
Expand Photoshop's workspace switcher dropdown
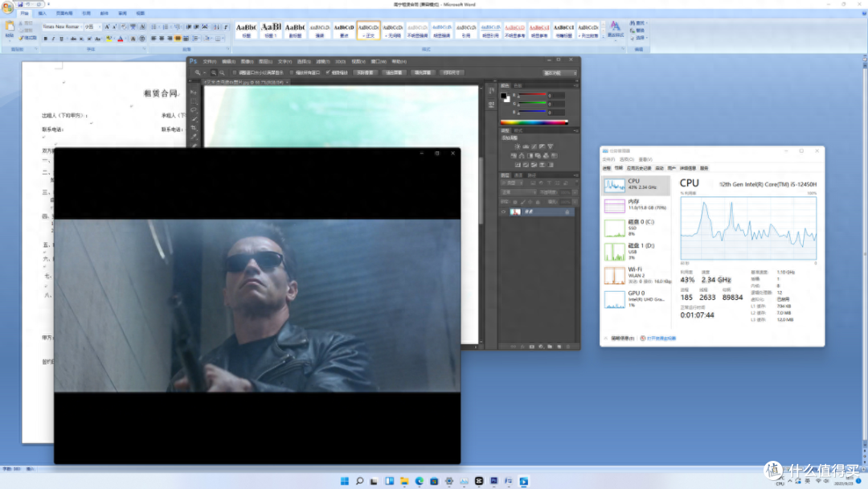click(x=559, y=72)
